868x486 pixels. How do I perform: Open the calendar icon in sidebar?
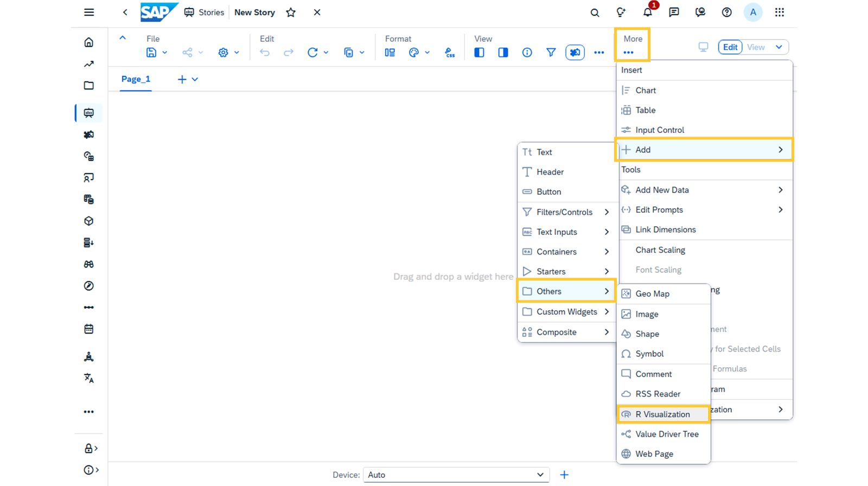point(89,329)
